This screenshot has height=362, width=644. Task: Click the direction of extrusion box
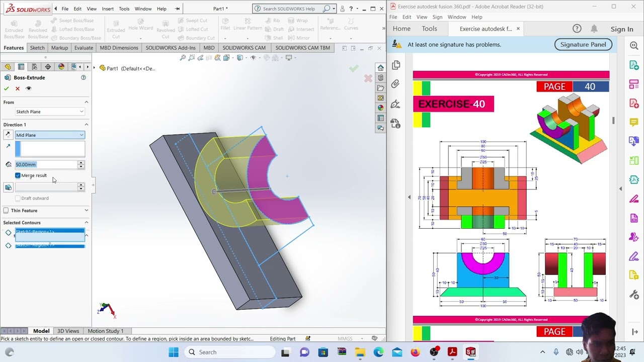50,149
